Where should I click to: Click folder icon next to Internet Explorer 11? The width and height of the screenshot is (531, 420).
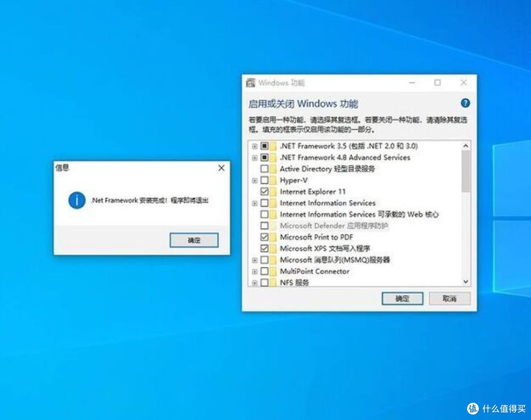[x=273, y=192]
